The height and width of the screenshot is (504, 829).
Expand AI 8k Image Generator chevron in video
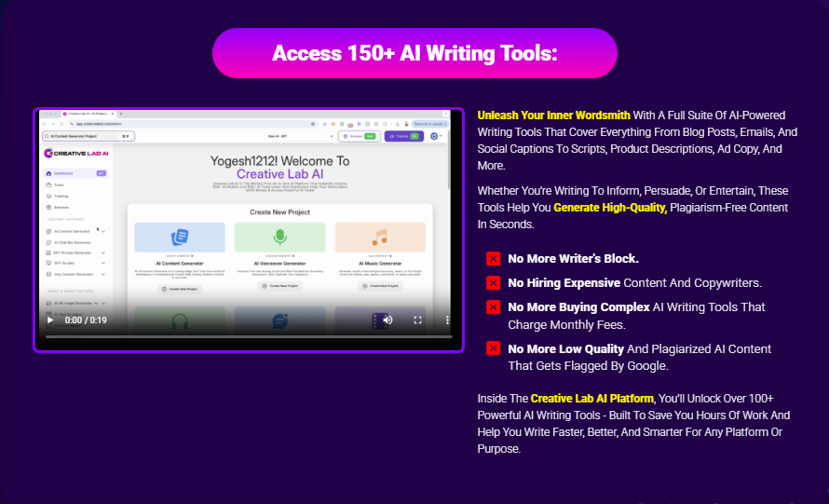[x=103, y=303]
